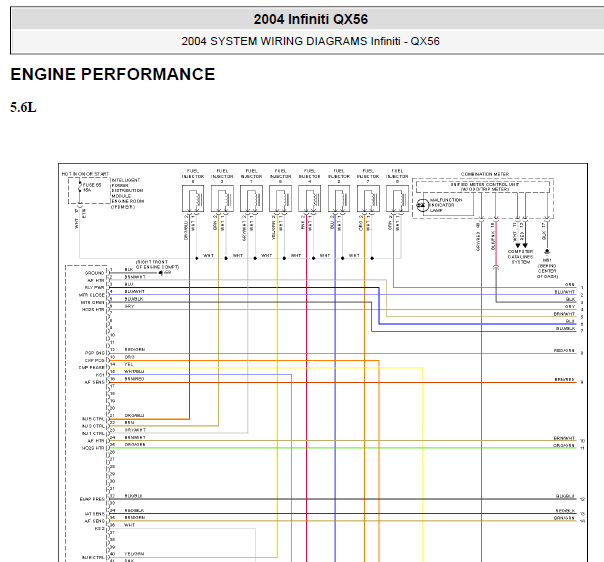Click the '5.6L' heading
The image size is (604, 562).
click(x=23, y=107)
